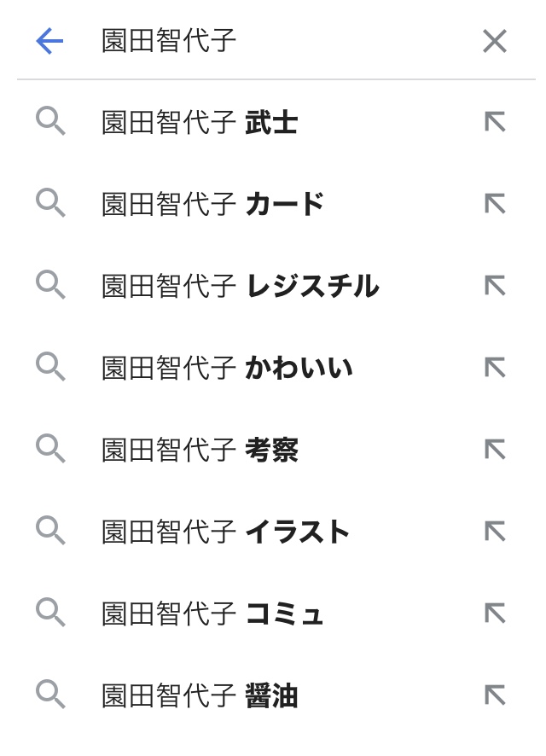The height and width of the screenshot is (756, 546).
Task: Search for 園田智代子 イラスト suggestion
Action: (x=226, y=532)
